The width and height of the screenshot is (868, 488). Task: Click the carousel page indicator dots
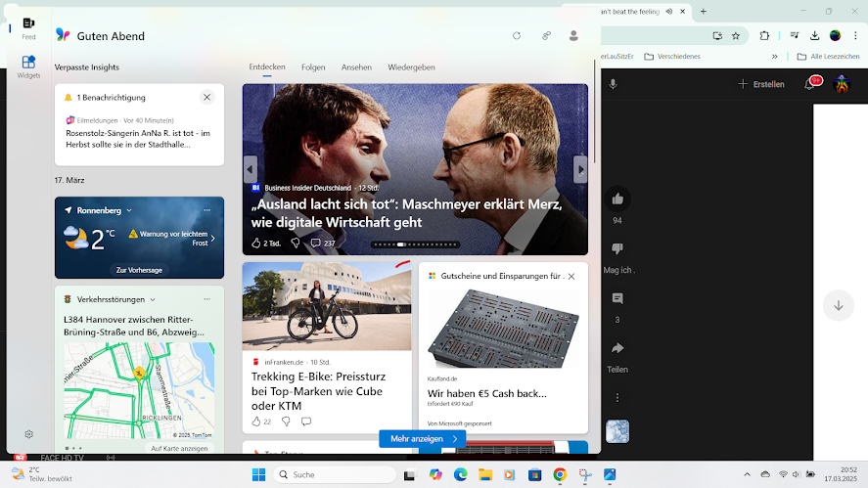415,244
